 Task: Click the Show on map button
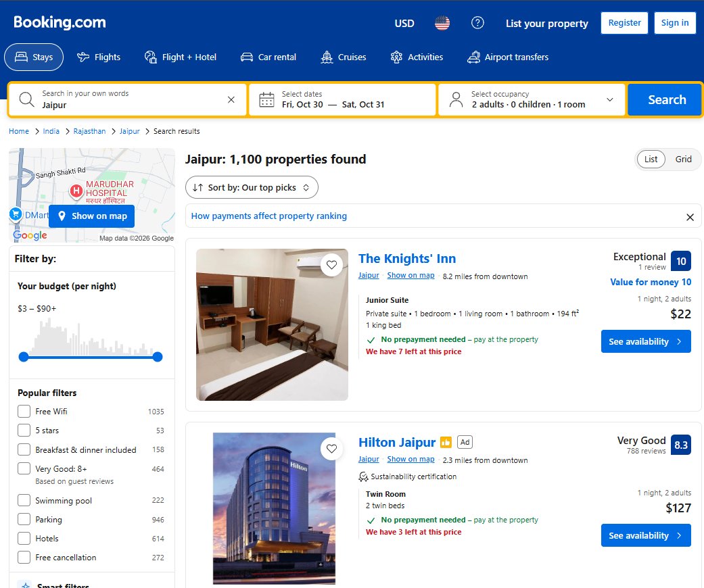pyautogui.click(x=91, y=216)
